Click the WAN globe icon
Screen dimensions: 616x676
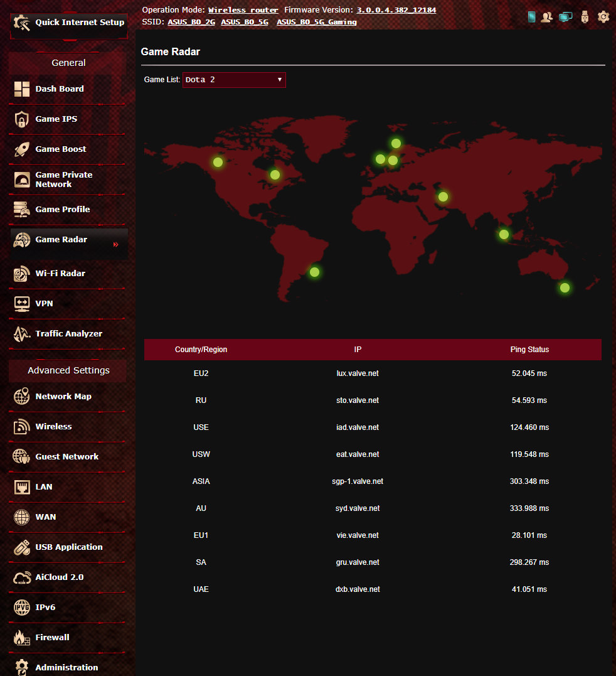pos(21,517)
